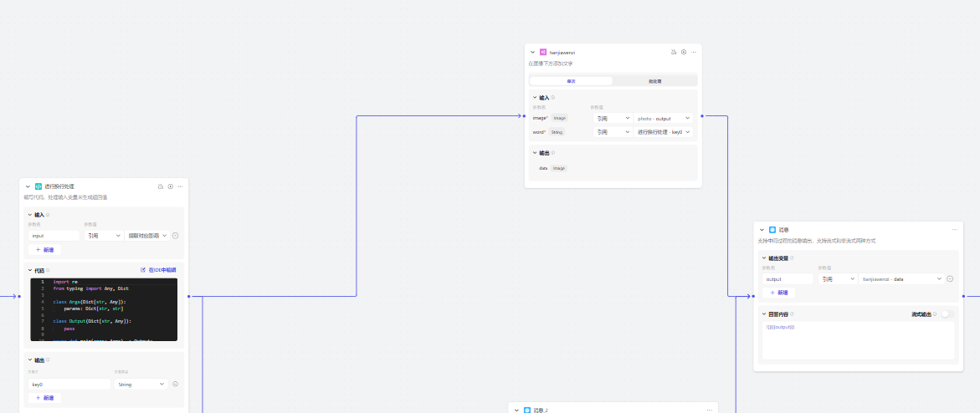This screenshot has width=980, height=413.
Task: Click the blue message icon of the 消息 node
Action: click(x=772, y=229)
